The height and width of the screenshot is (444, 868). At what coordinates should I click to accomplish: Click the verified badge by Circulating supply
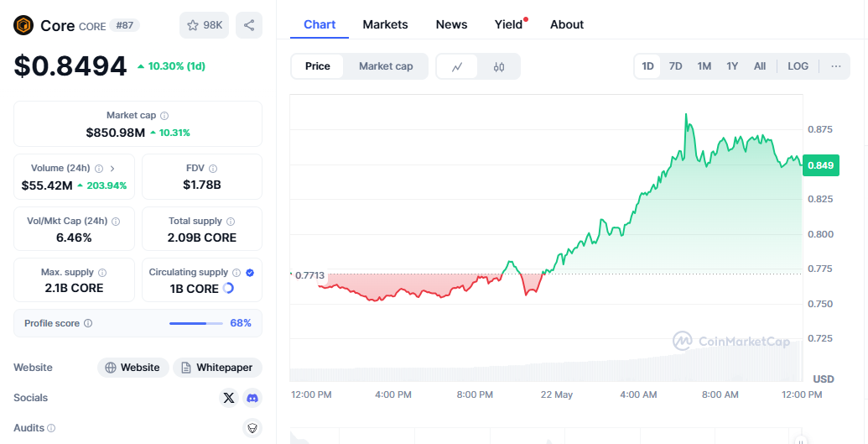250,273
